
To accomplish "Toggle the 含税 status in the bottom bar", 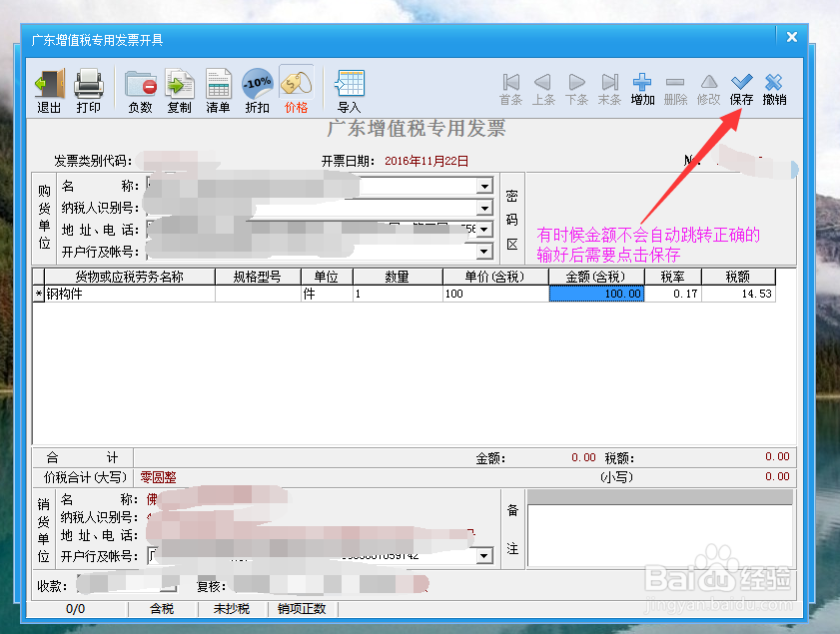I will 162,608.
